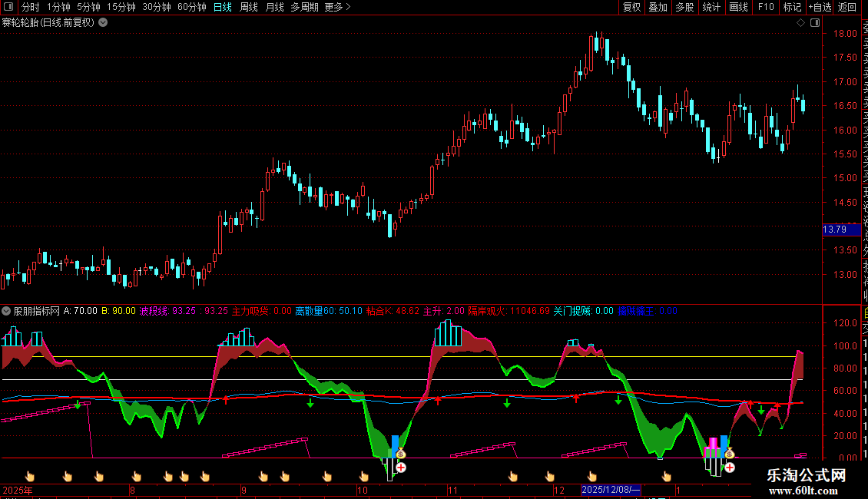Open dropdown next to 赛轮轮胎 title
Viewport: 868px width, 499px height.
tap(103, 23)
